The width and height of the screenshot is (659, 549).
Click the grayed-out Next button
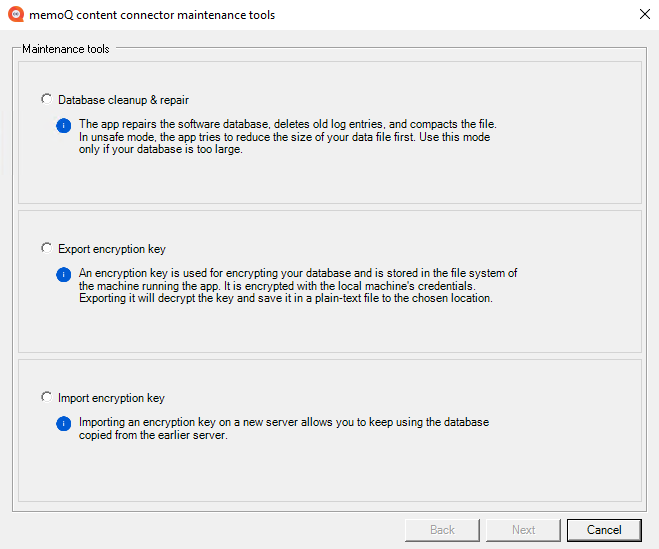click(x=523, y=530)
